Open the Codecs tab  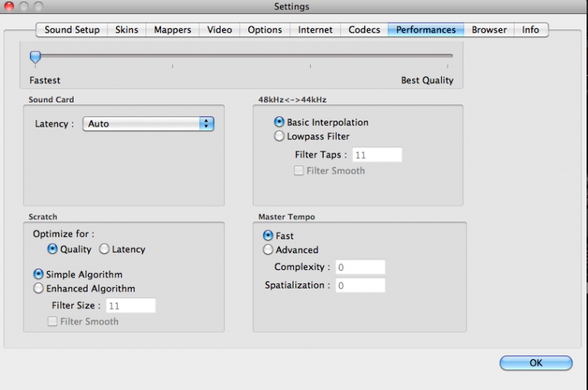coord(364,29)
